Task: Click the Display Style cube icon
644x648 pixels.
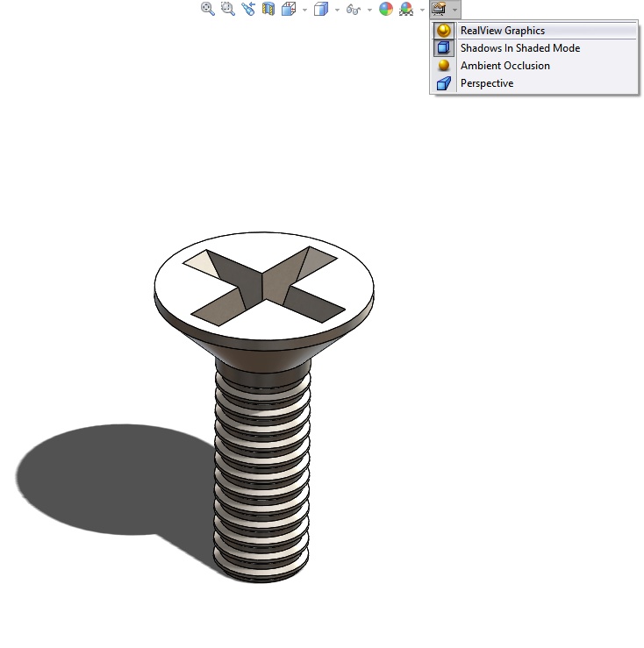Action: (x=321, y=9)
